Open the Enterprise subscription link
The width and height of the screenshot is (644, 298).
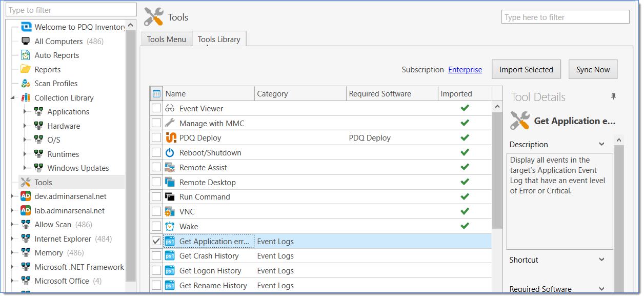(x=465, y=70)
